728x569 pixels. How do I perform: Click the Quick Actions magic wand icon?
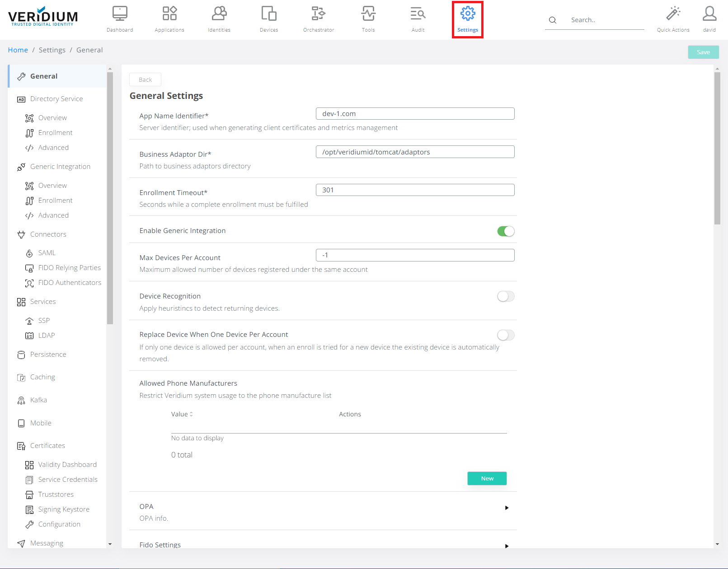673,14
